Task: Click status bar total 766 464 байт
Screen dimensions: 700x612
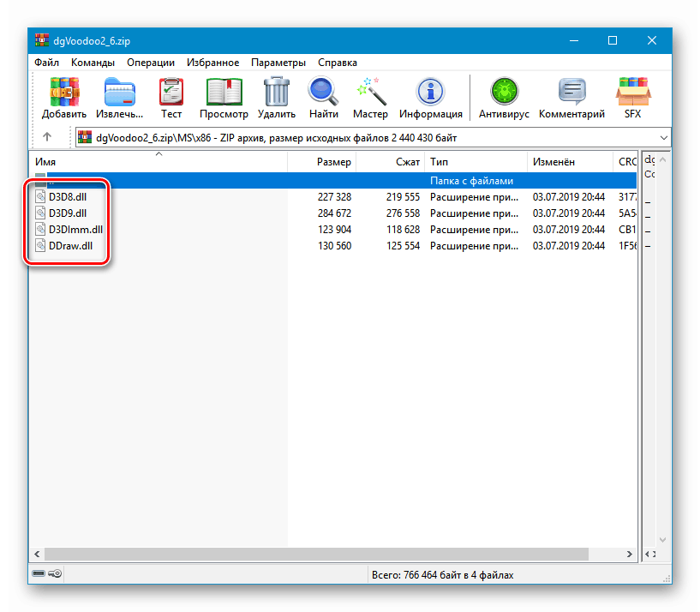Action: [x=442, y=575]
